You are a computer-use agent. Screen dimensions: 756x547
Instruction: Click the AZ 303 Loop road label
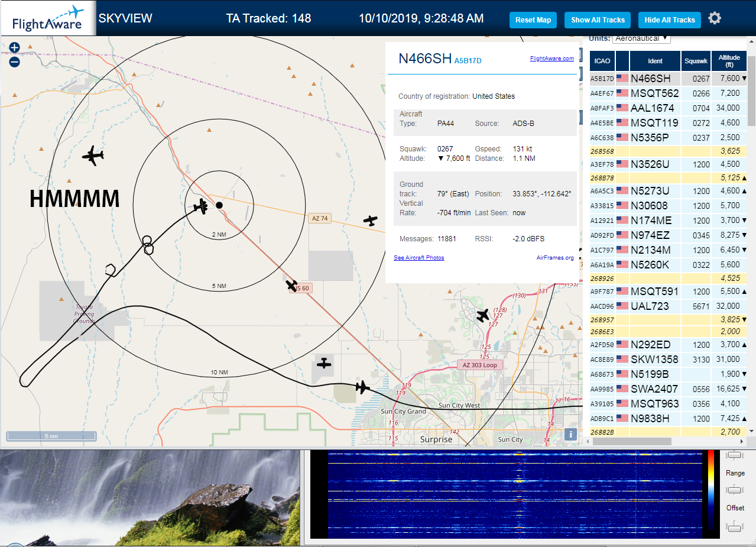click(x=479, y=365)
